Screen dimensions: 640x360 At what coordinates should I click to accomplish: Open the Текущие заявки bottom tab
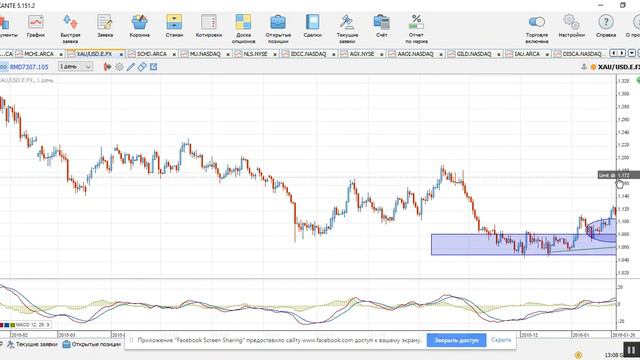click(x=32, y=344)
